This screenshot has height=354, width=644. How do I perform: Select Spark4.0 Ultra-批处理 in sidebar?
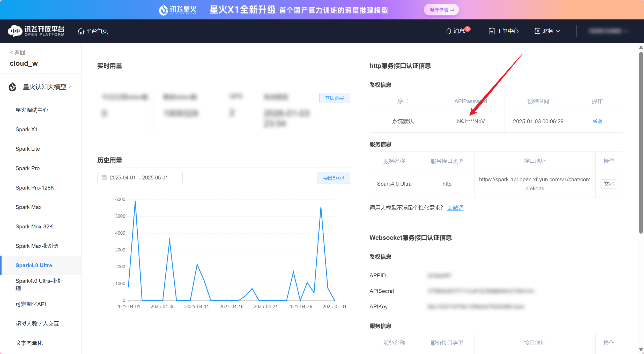point(39,285)
